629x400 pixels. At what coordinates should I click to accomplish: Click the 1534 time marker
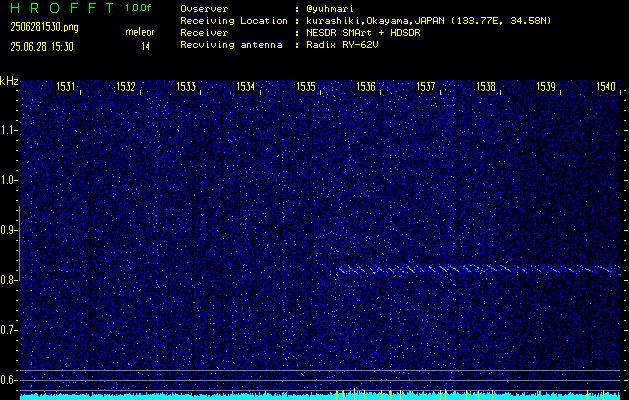(x=246, y=86)
